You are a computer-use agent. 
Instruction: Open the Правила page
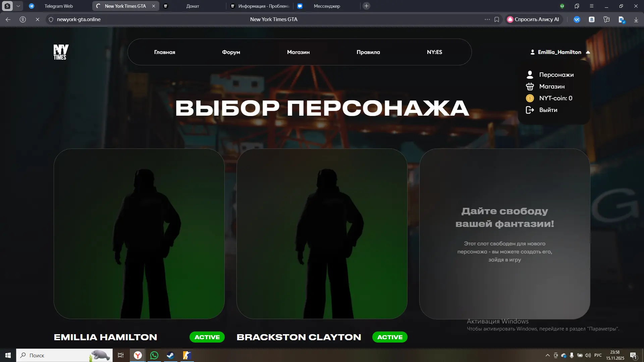[x=368, y=52]
